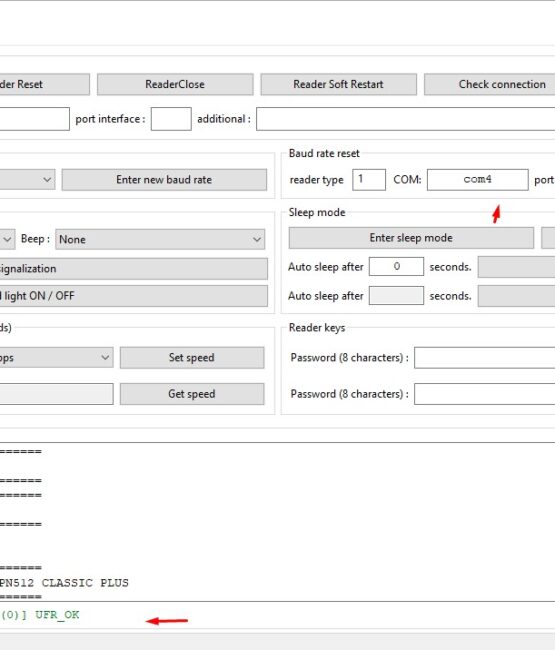
Task: Click the Enter new baud rate button
Action: pyautogui.click(x=164, y=179)
